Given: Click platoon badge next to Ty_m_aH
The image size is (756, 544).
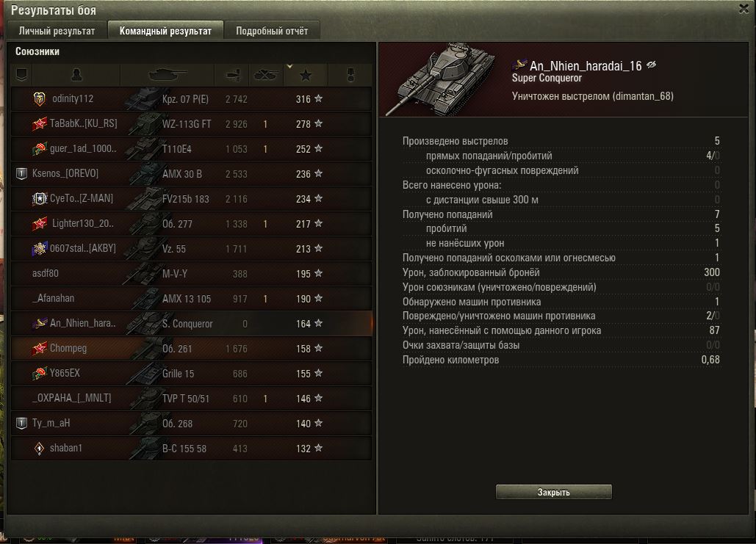Looking at the screenshot, I should (21, 423).
